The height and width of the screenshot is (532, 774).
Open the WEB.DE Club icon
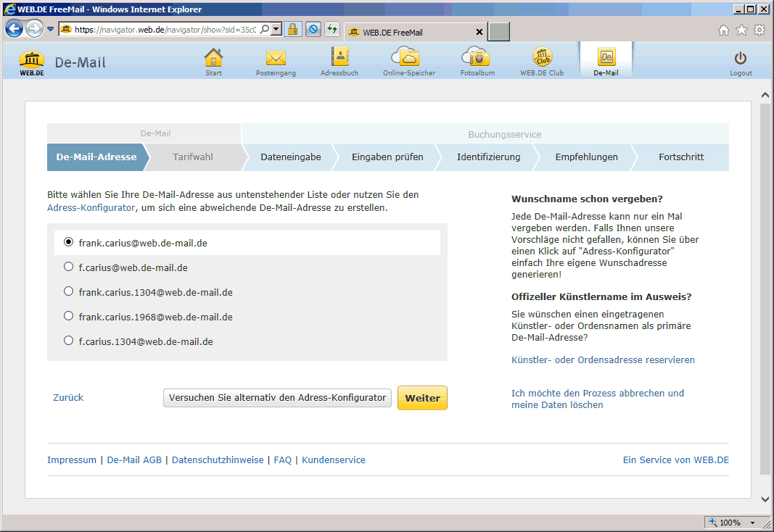point(541,62)
